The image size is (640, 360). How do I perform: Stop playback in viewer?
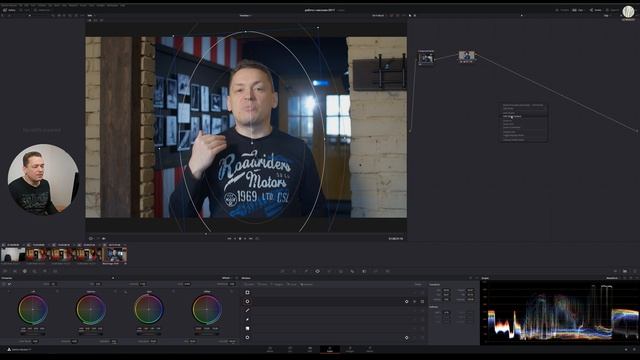[x=240, y=238]
